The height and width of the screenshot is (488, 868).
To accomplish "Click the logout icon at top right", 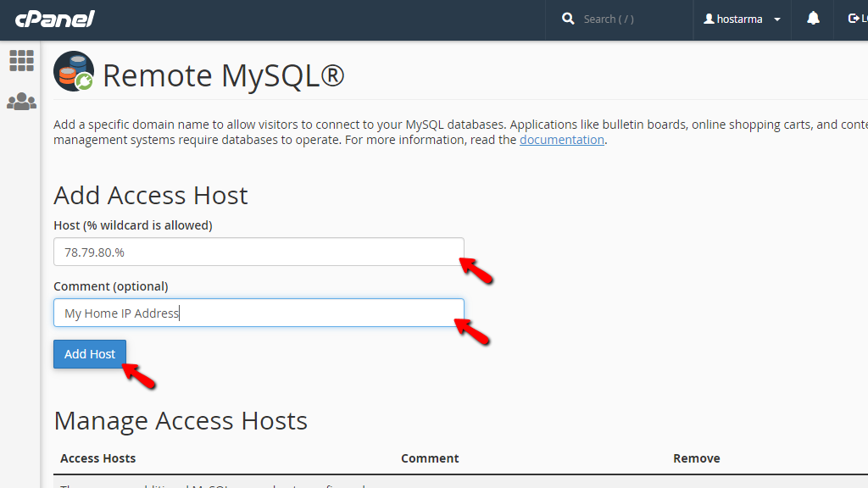I will [854, 18].
